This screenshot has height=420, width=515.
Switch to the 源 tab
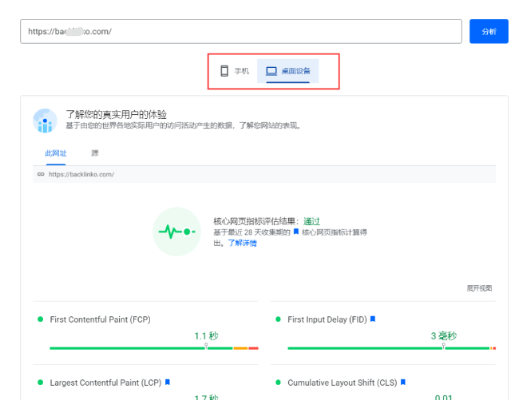pyautogui.click(x=95, y=153)
